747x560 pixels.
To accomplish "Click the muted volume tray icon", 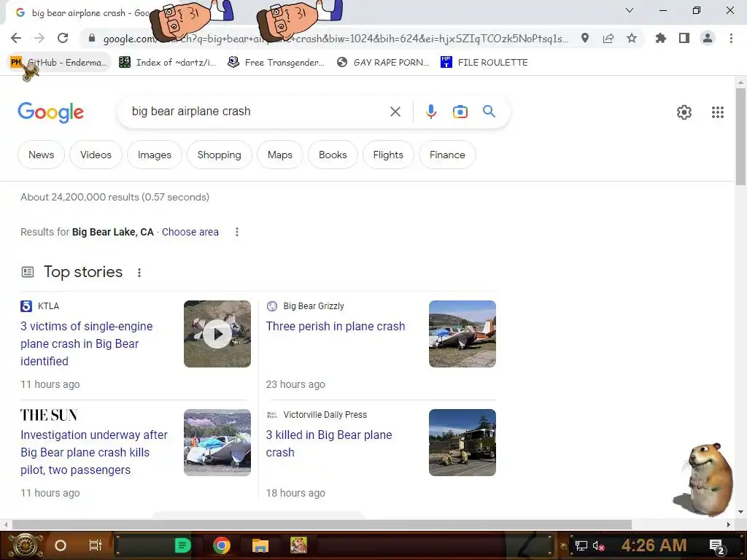I will (598, 545).
